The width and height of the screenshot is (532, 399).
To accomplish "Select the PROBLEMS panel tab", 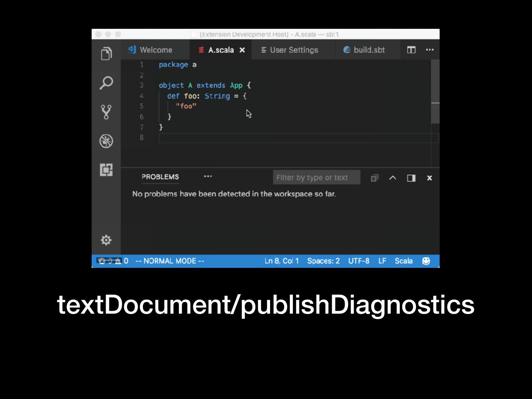I will click(x=160, y=177).
